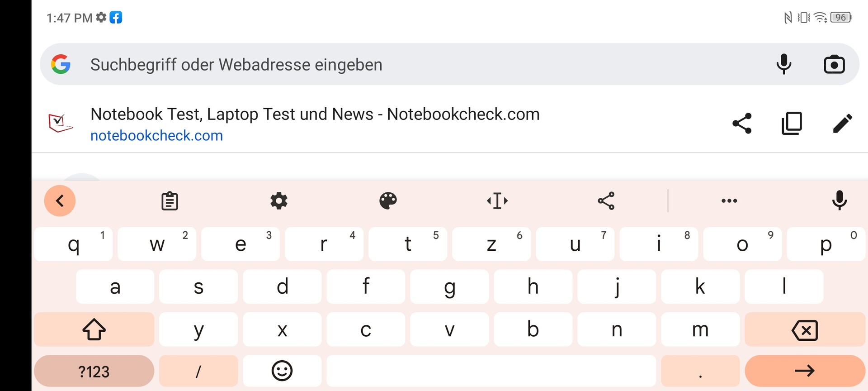Open the emoji picker
868x391 pixels.
pos(282,371)
